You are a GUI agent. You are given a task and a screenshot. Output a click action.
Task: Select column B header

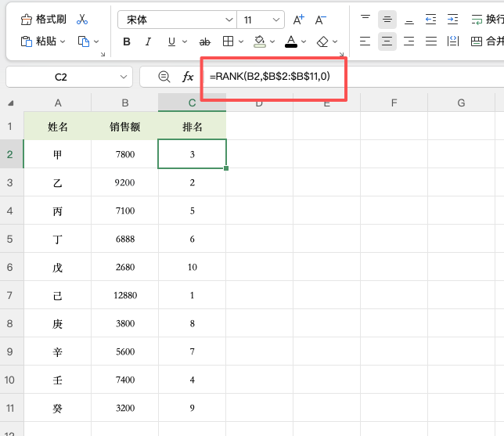(x=124, y=103)
